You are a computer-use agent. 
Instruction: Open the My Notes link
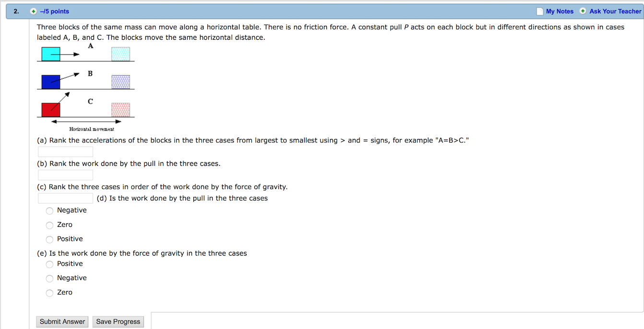(x=560, y=11)
